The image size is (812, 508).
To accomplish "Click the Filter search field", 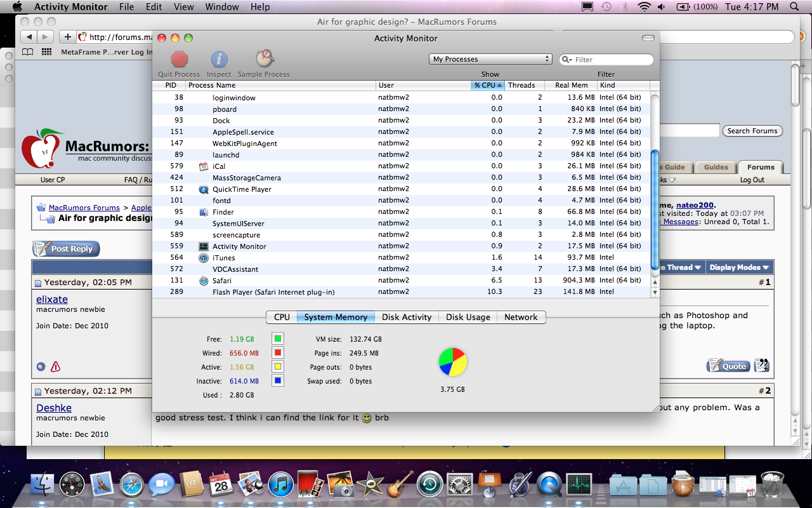I will coord(606,60).
